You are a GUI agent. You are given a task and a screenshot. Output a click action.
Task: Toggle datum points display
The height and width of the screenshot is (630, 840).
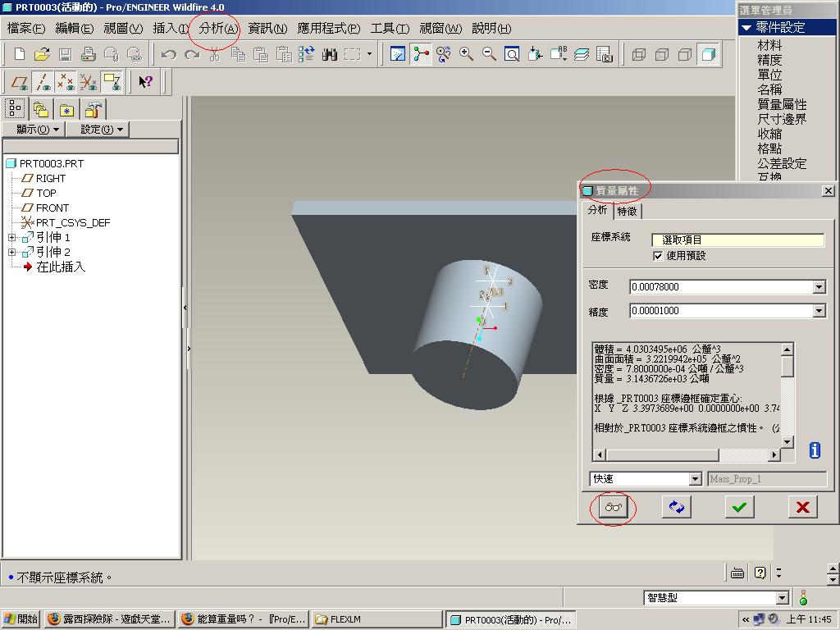point(66,81)
